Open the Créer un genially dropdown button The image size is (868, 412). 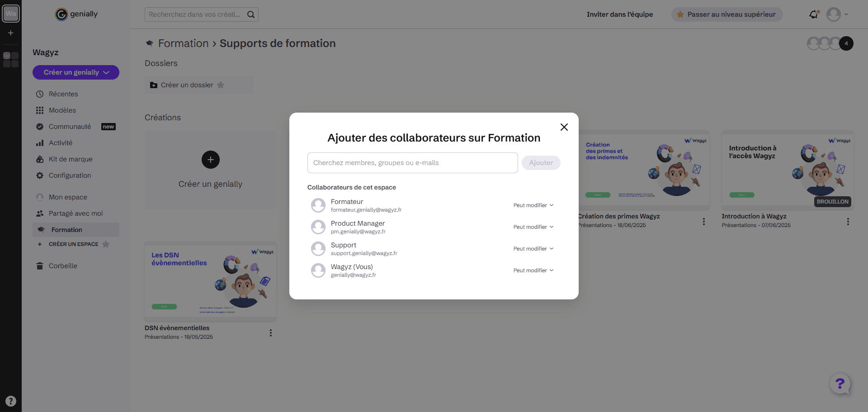pyautogui.click(x=76, y=72)
